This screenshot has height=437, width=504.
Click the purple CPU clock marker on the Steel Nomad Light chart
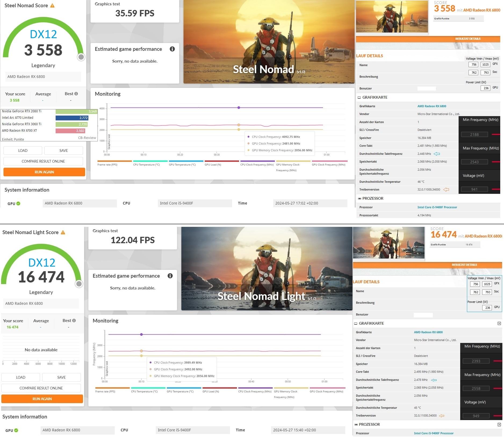141,334
